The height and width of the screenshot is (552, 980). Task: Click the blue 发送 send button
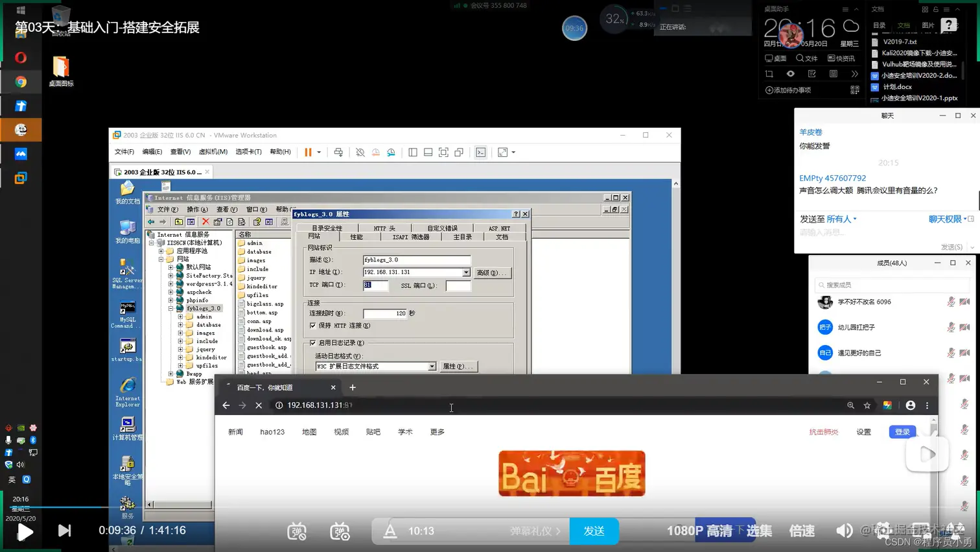click(594, 531)
